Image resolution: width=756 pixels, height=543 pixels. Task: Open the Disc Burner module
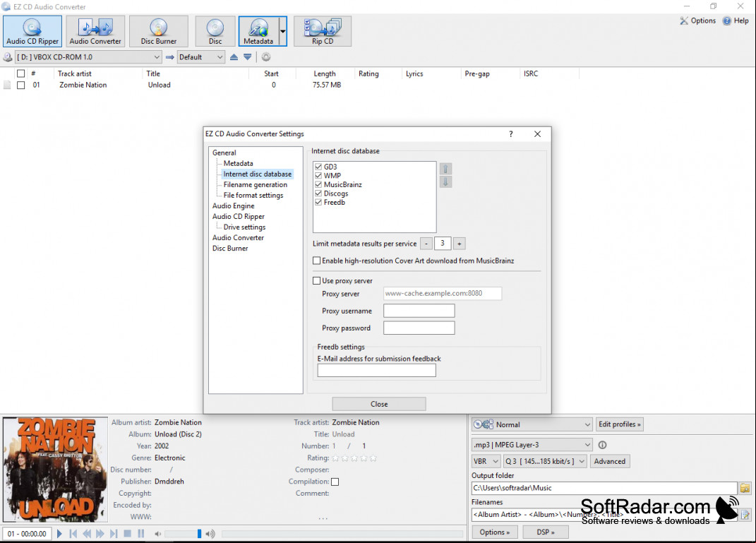158,31
